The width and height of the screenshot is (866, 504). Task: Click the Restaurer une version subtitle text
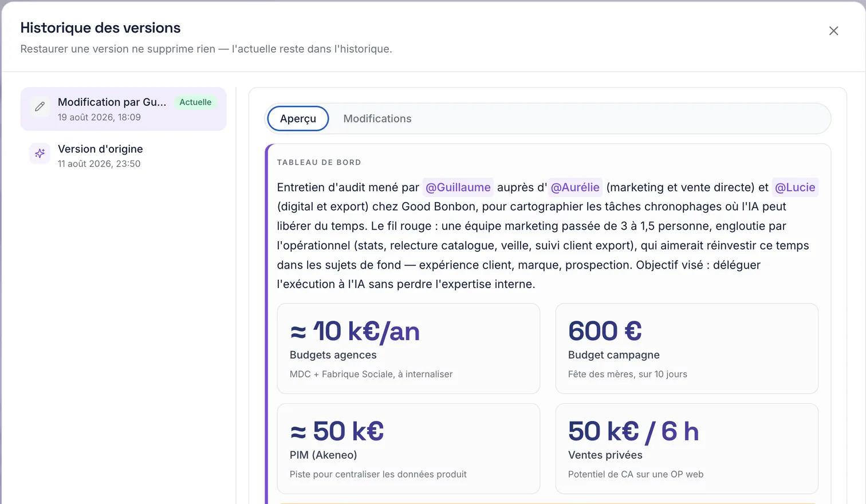click(x=206, y=49)
